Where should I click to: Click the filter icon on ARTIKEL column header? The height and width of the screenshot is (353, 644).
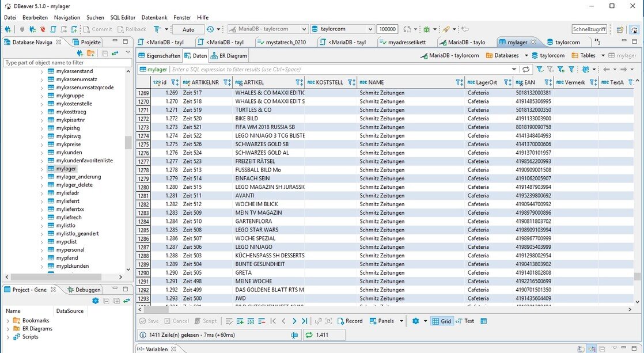click(x=299, y=82)
